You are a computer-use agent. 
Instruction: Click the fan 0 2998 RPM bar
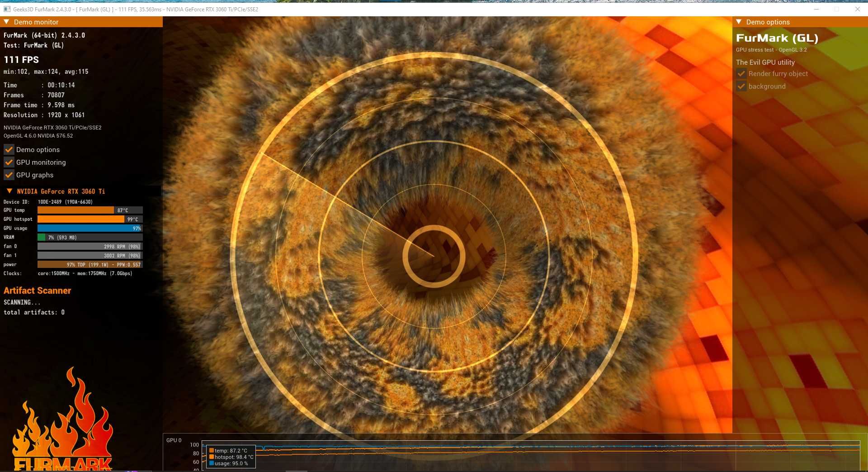pyautogui.click(x=90, y=246)
